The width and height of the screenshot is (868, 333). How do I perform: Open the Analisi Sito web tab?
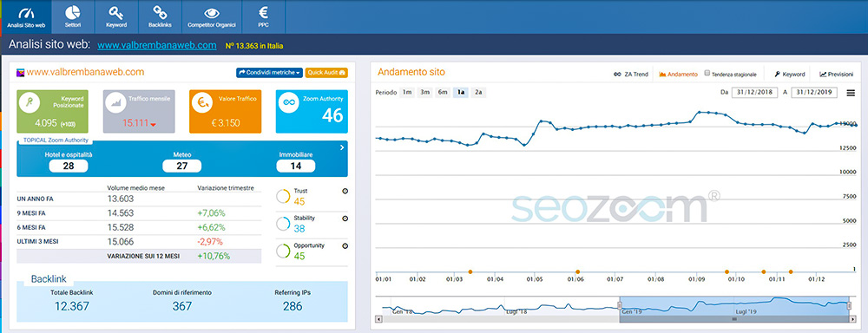25,16
